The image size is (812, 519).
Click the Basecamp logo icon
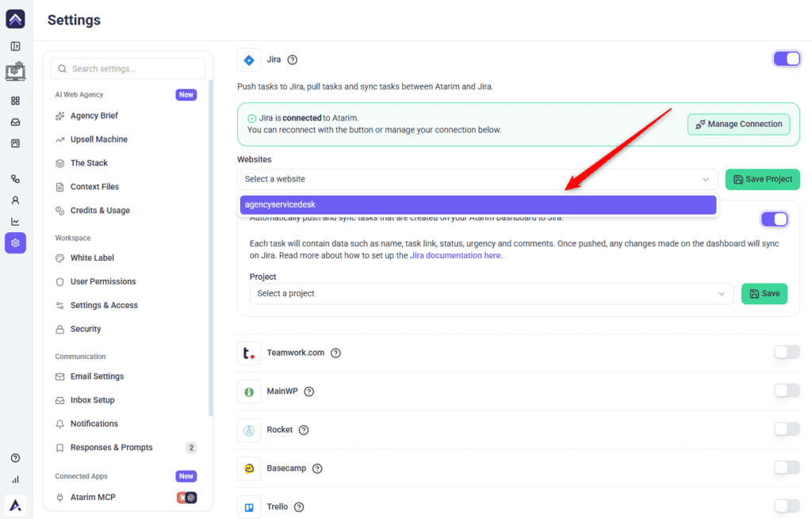(249, 469)
